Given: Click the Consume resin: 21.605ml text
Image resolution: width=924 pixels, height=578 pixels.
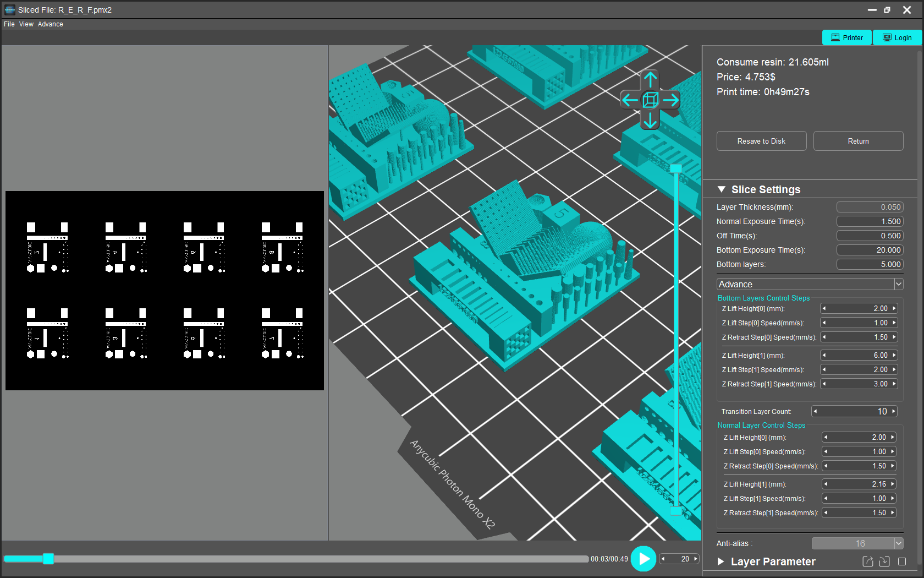Looking at the screenshot, I should [x=773, y=62].
